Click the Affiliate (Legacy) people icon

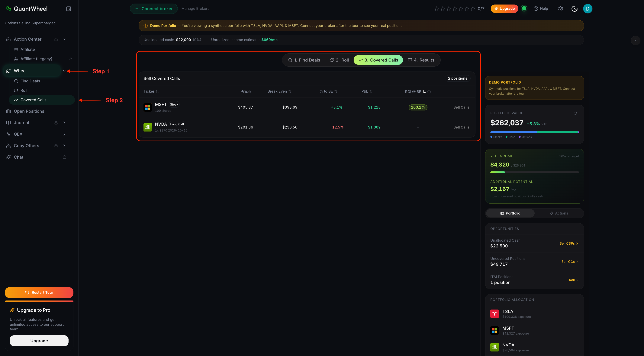(x=16, y=59)
